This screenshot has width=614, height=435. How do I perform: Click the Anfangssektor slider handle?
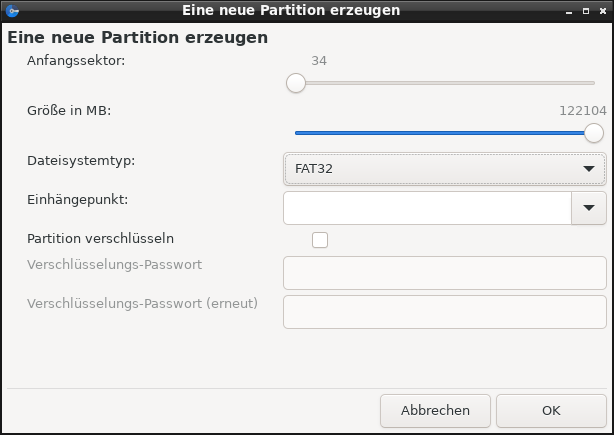(296, 83)
